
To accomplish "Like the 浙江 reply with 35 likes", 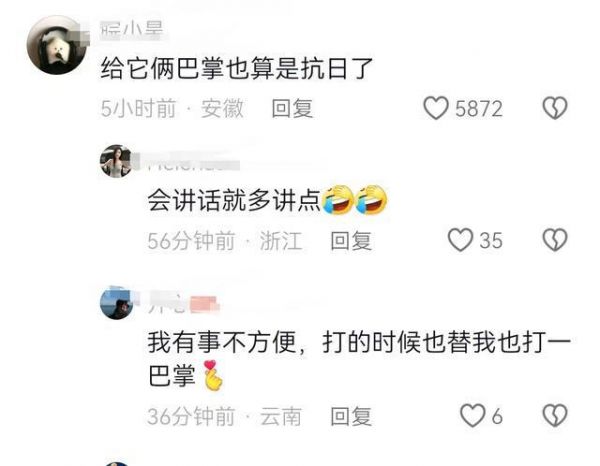I will pyautogui.click(x=460, y=240).
